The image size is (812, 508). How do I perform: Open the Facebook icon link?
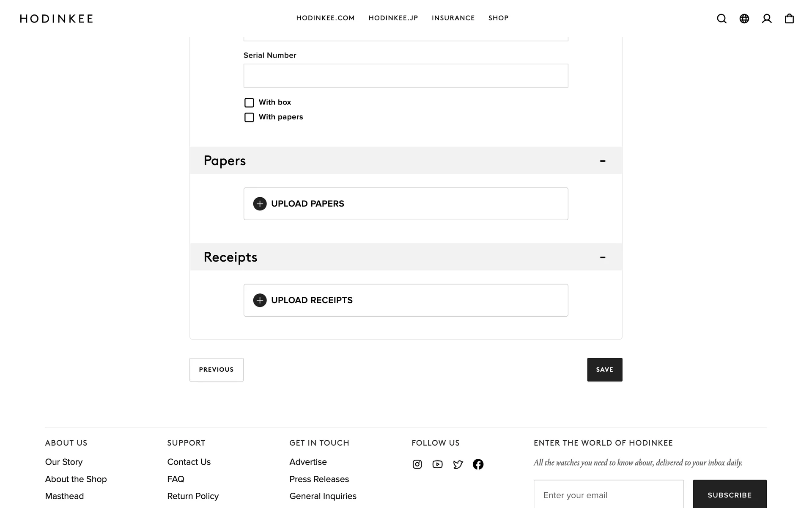(478, 464)
